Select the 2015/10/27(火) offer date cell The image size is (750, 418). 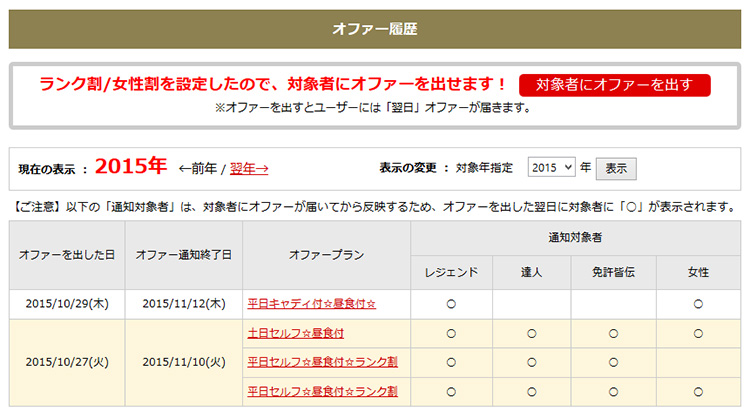click(x=67, y=362)
